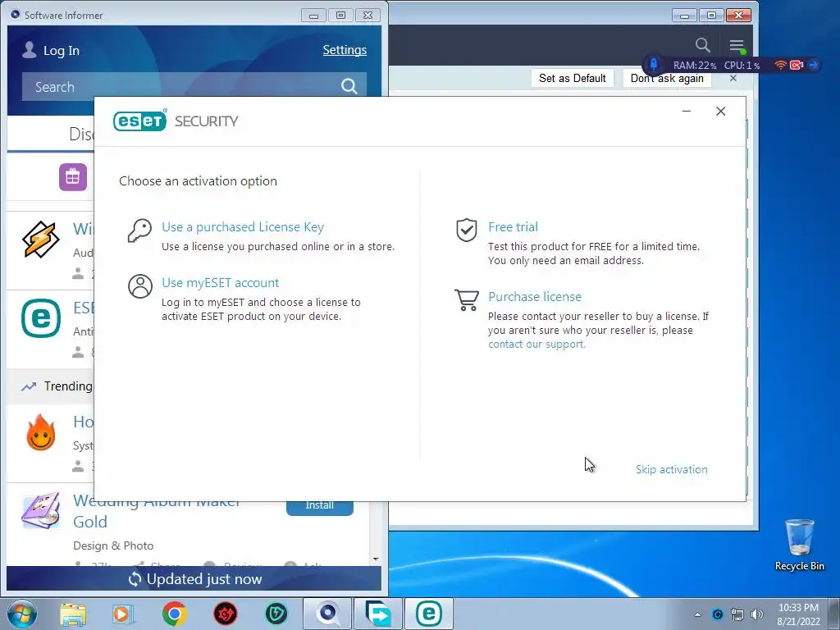Click the search icon in background window toolbar
The height and width of the screenshot is (630, 840).
click(703, 45)
